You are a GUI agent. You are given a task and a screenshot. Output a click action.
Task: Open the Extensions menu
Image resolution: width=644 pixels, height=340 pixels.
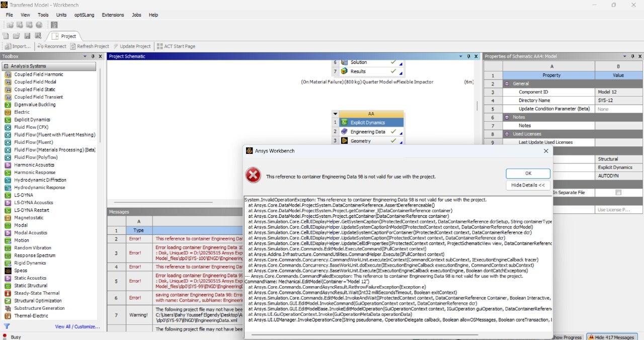click(113, 15)
